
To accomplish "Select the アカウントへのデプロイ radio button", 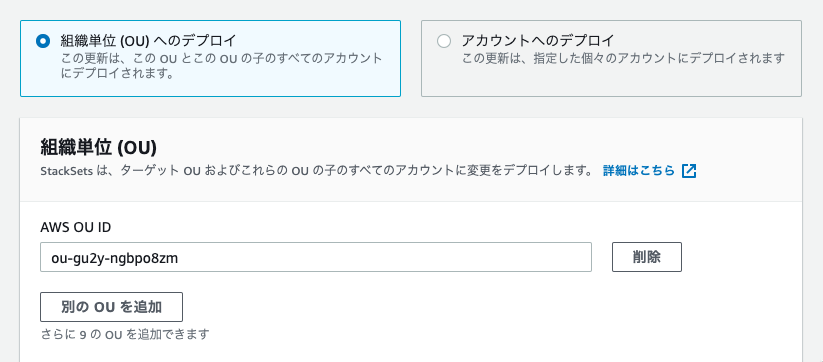I will [x=444, y=41].
